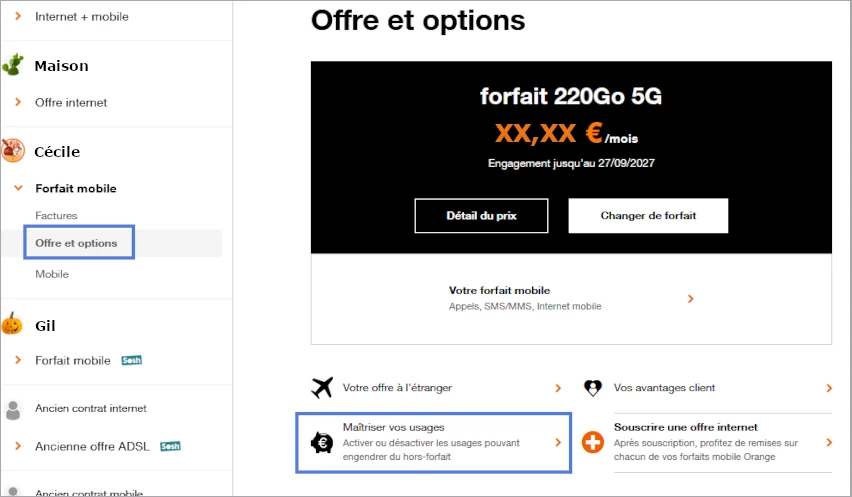Click the grey person icon for Ancien contrat internet
The image size is (852, 497).
[13, 409]
